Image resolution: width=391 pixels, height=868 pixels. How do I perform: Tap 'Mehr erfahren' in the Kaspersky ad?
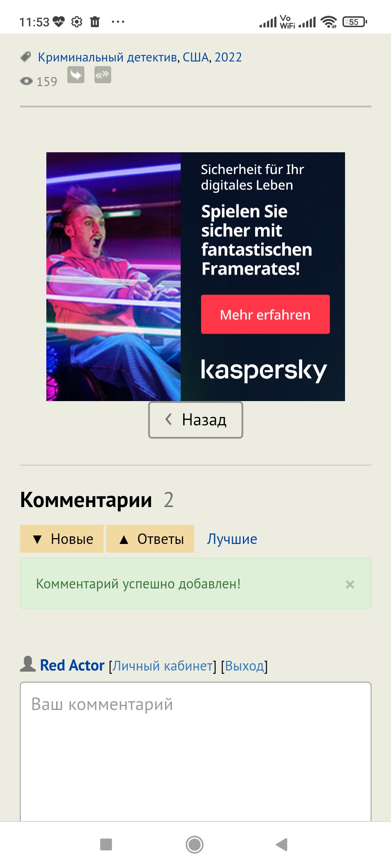click(265, 314)
